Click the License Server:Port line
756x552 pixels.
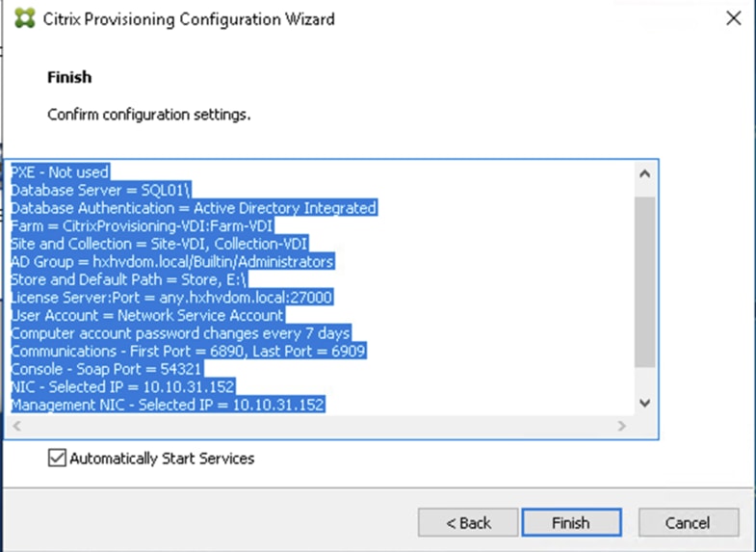click(x=172, y=297)
